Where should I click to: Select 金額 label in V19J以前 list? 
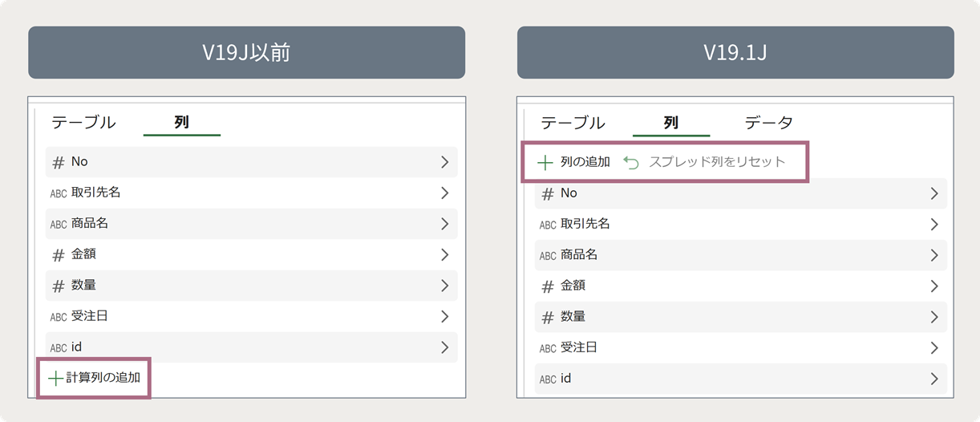point(84,254)
